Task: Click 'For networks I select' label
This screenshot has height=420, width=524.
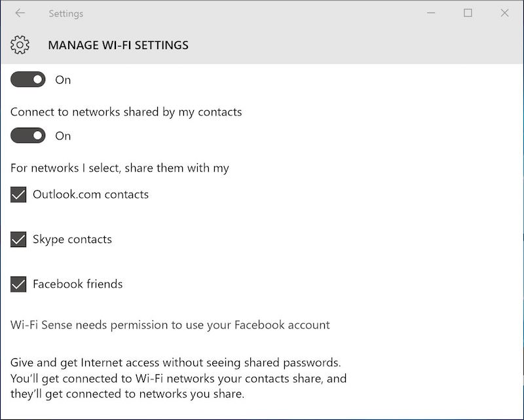Action: pos(120,168)
